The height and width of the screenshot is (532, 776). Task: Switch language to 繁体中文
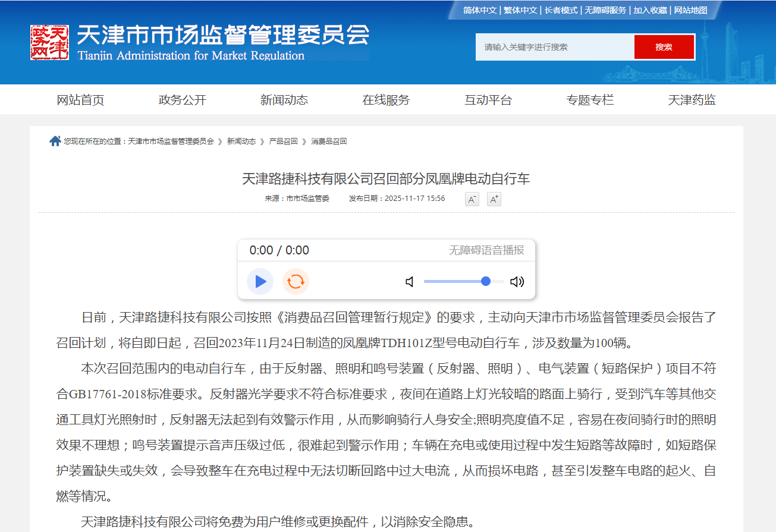(520, 10)
